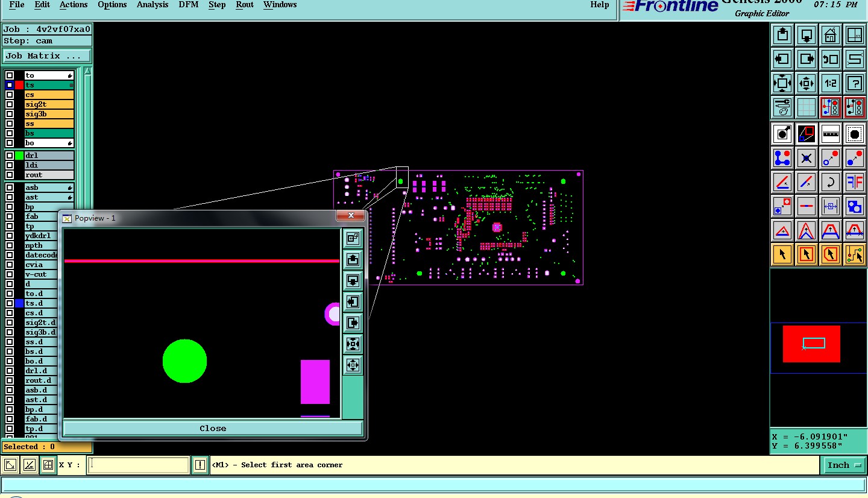Toggle the checkbox for layer rout
Viewport: 868px width, 498px height.
10,175
